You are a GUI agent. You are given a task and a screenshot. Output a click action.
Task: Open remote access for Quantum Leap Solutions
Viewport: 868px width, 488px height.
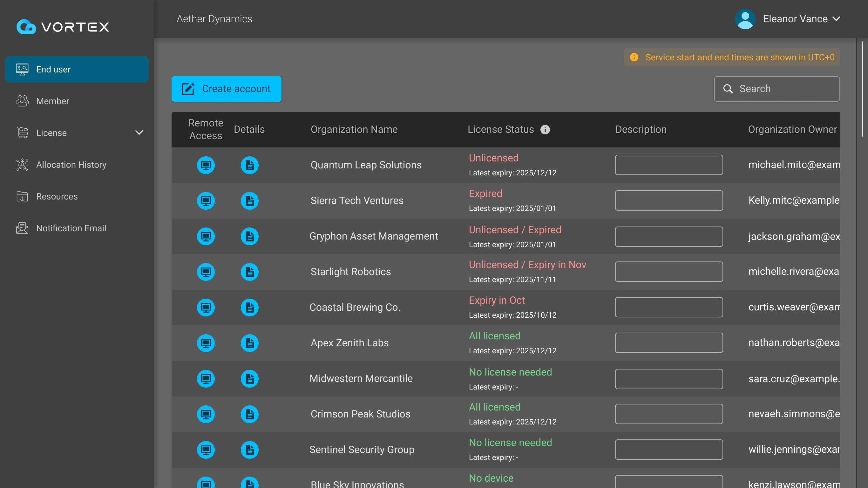206,165
